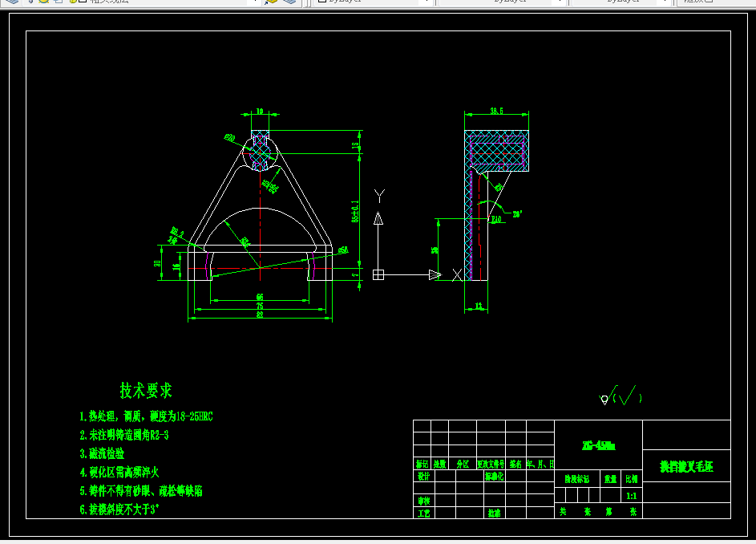Select the 重量 cell in title block
756x544 pixels.
coord(610,479)
